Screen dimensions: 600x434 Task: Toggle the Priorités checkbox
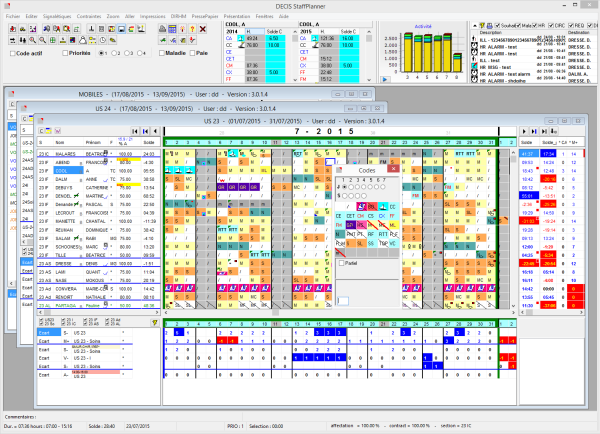[x=65, y=53]
